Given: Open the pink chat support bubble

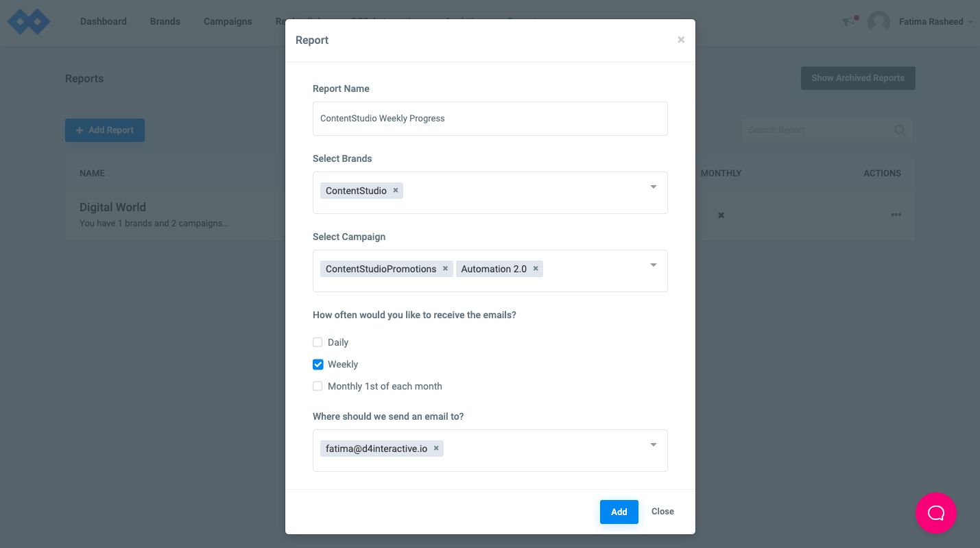Looking at the screenshot, I should 936,513.
